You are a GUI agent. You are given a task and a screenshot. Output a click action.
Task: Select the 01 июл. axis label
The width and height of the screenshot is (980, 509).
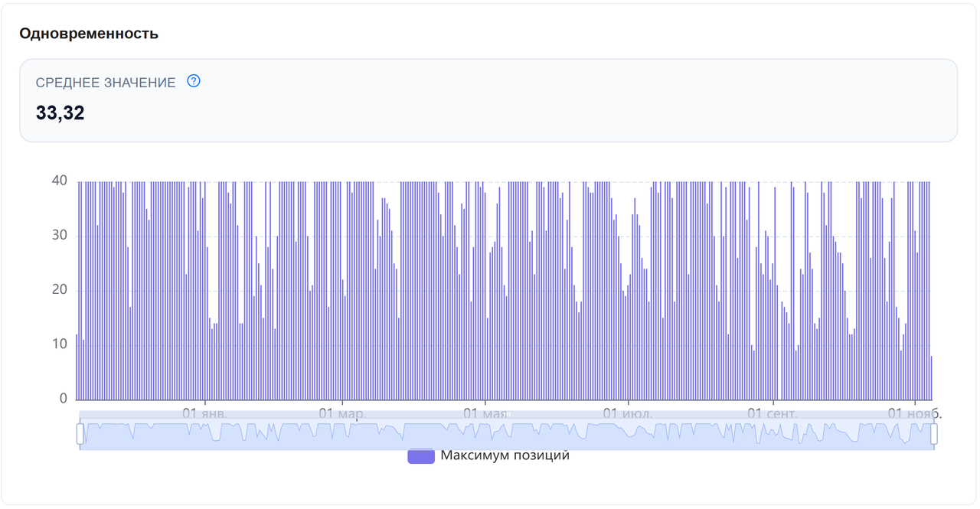(x=628, y=413)
